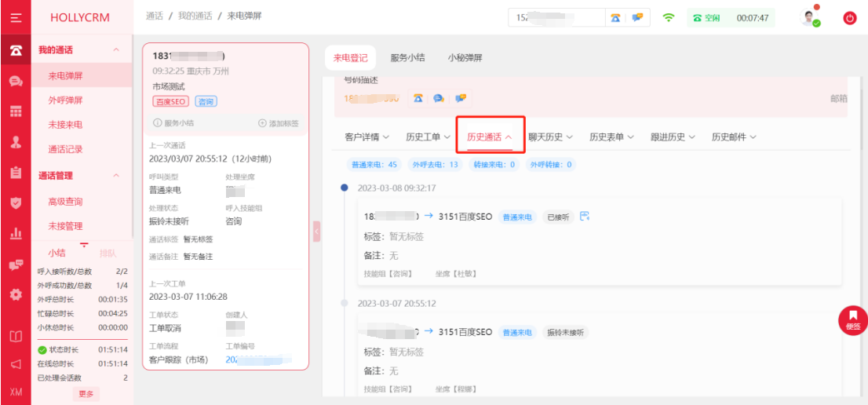
Task: Open the customer person icon in sidebar
Action: (16, 142)
